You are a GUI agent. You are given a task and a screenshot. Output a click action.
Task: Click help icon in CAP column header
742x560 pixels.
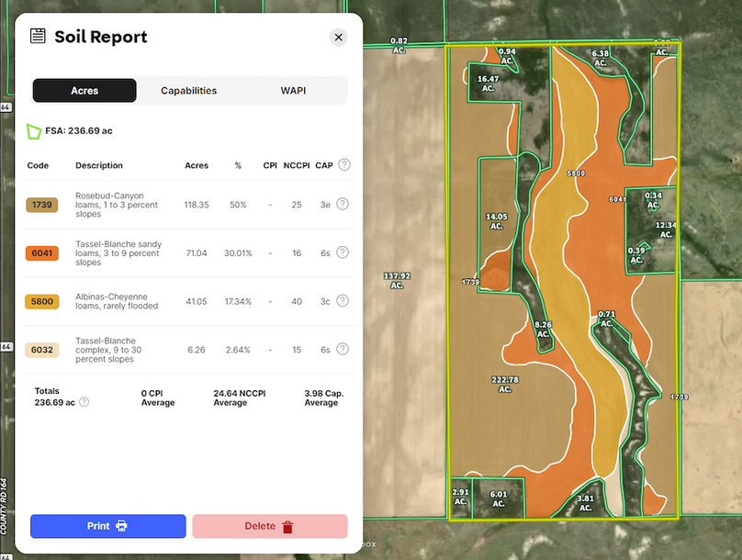click(344, 165)
